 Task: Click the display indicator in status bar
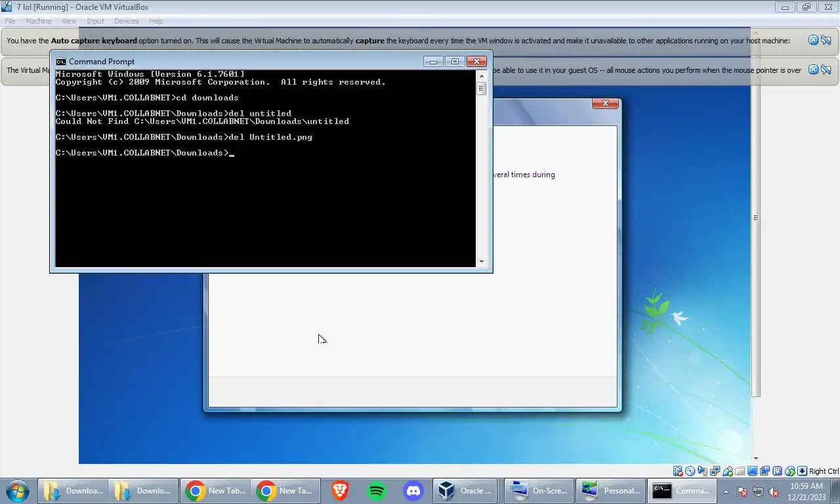coord(753,471)
